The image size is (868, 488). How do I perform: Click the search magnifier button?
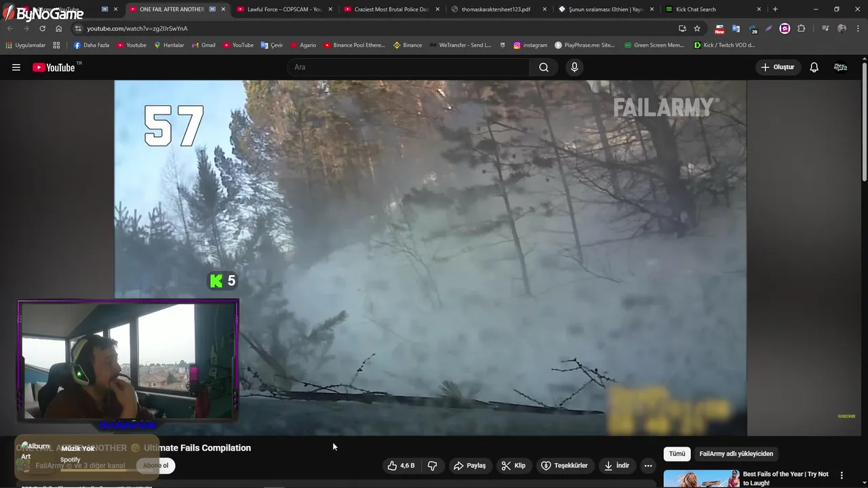[544, 67]
